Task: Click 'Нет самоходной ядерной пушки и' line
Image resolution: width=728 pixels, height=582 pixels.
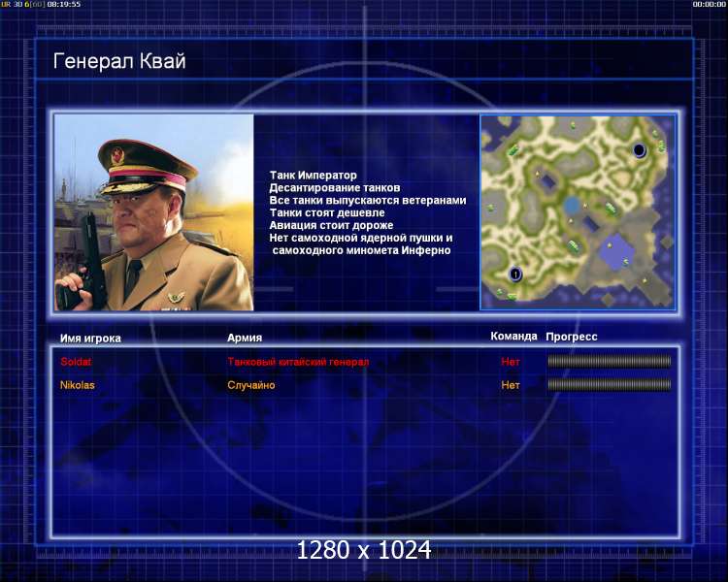Action: click(x=361, y=238)
